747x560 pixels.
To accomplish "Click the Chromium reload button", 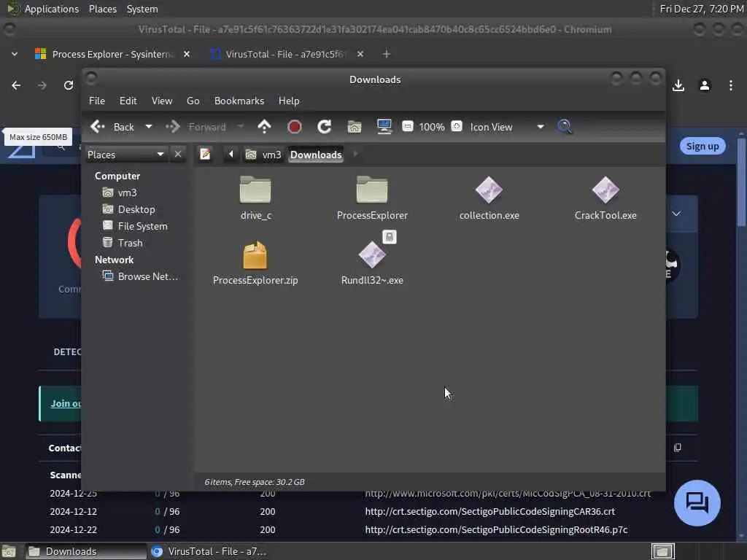I will pyautogui.click(x=69, y=85).
